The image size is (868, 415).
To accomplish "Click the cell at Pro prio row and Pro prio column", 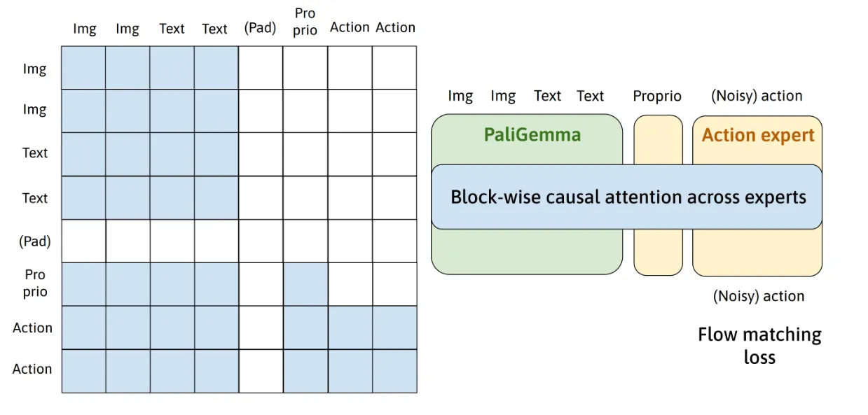I will (x=305, y=284).
